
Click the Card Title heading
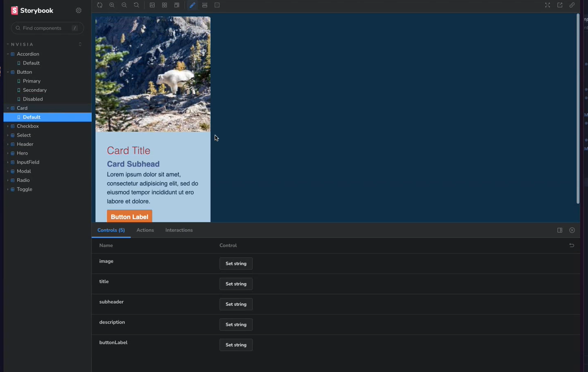click(129, 151)
